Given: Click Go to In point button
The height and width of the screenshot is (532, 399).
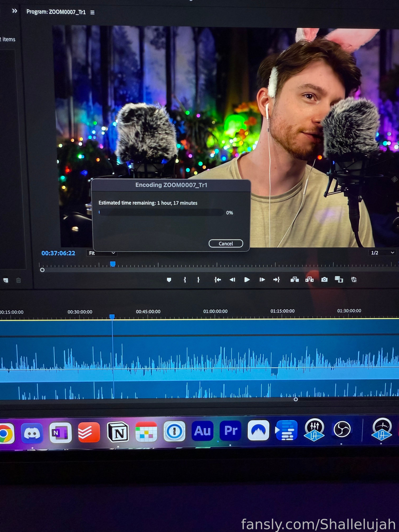Looking at the screenshot, I should 218,280.
